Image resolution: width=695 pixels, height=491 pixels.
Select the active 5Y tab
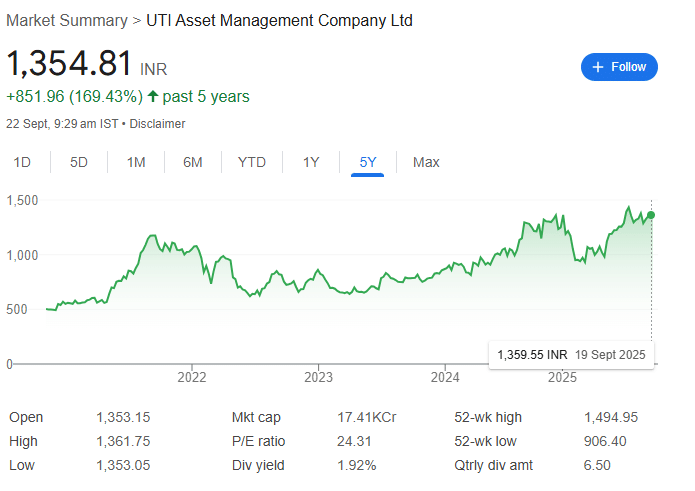point(368,162)
